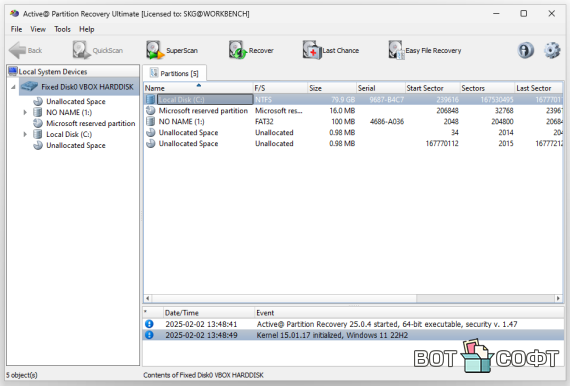Screen dimensions: 570x386
Task: Start SuperScan from the toolbar
Action: coord(172,50)
